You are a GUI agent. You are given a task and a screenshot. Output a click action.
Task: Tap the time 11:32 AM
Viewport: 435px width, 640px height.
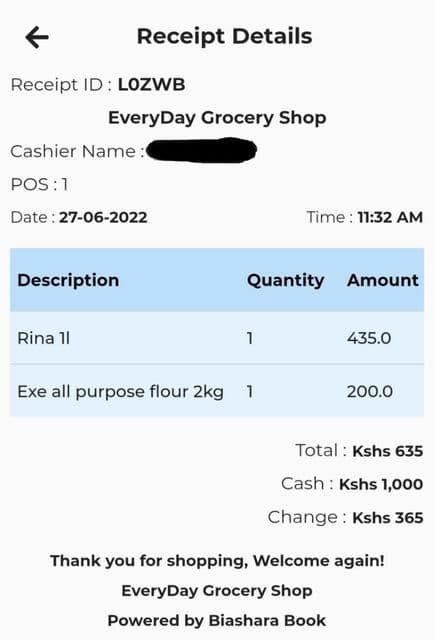390,217
